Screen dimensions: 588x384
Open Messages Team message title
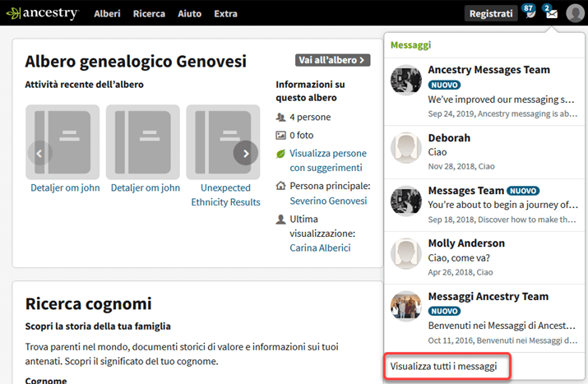coord(466,191)
